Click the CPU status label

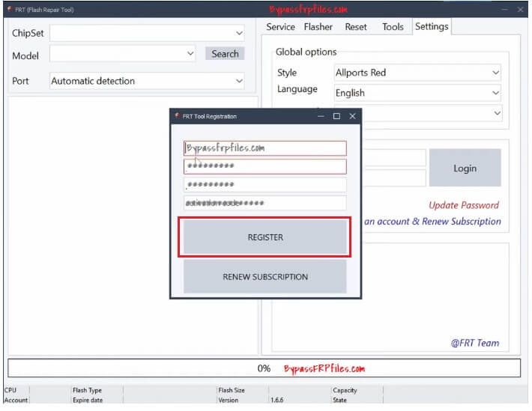click(10, 390)
